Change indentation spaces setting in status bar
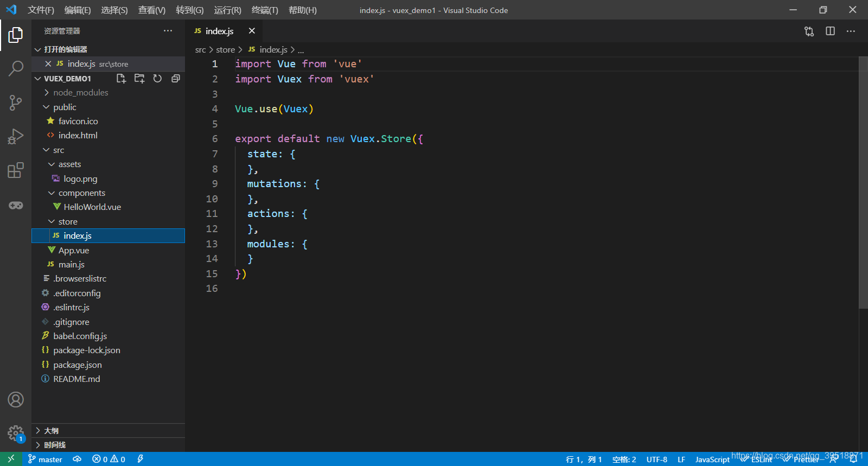The width and height of the screenshot is (868, 466). tap(624, 459)
